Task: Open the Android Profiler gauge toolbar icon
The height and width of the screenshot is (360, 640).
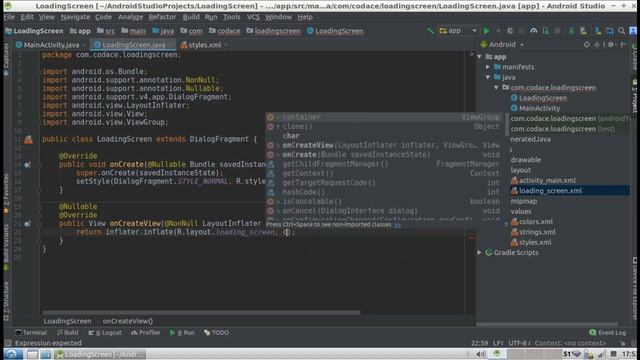Action: [533, 31]
